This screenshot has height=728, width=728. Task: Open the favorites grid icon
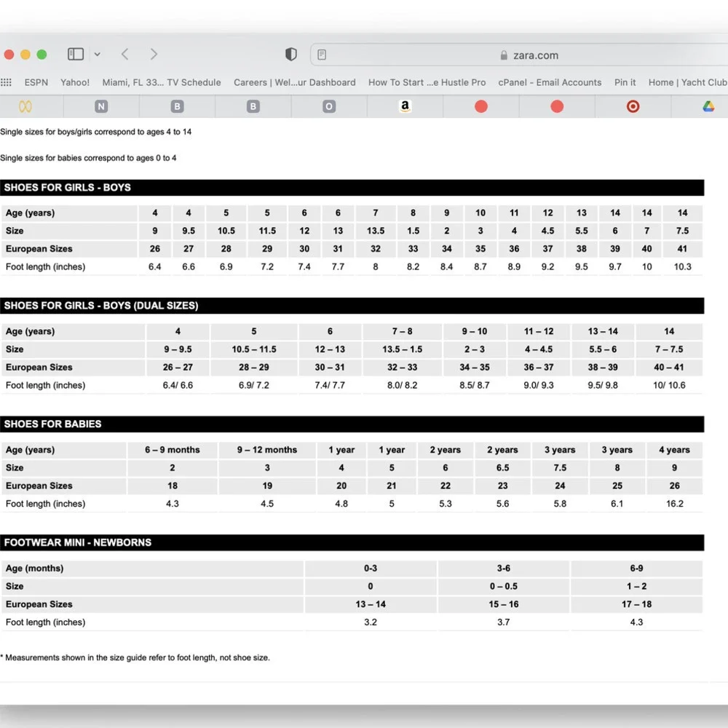coord(6,82)
